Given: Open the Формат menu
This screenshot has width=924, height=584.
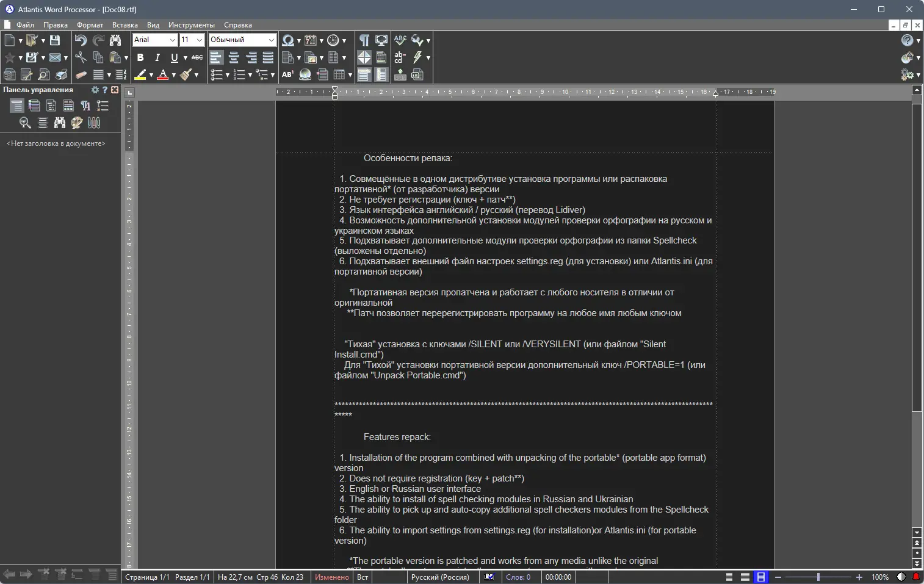Looking at the screenshot, I should (89, 25).
